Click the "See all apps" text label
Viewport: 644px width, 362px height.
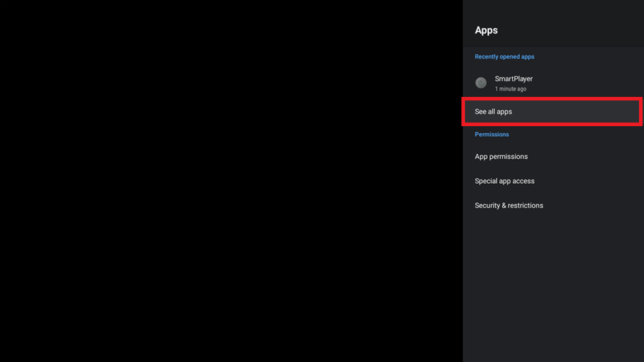(494, 112)
